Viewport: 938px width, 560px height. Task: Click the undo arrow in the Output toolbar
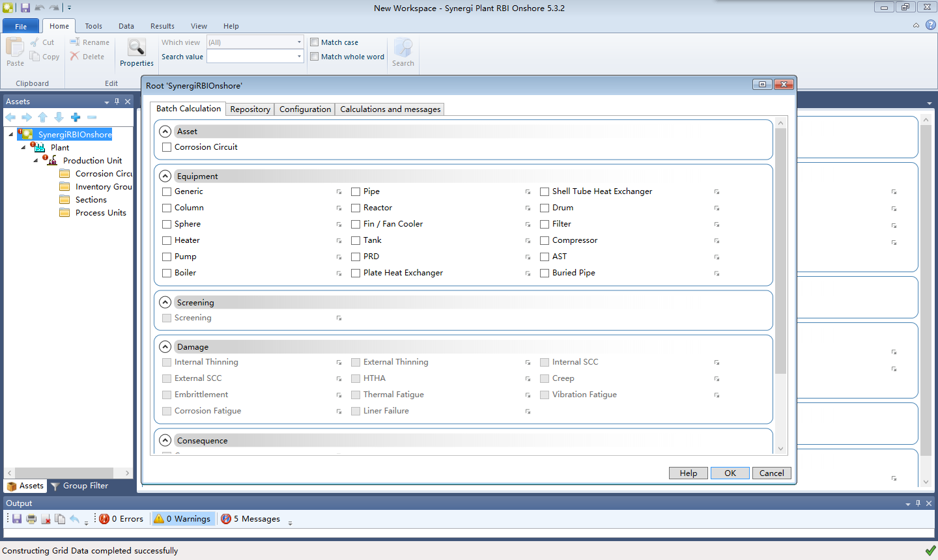(x=74, y=519)
